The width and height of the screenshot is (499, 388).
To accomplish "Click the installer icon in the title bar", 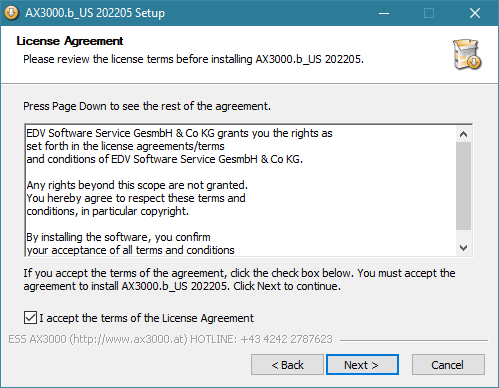I will coord(12,13).
